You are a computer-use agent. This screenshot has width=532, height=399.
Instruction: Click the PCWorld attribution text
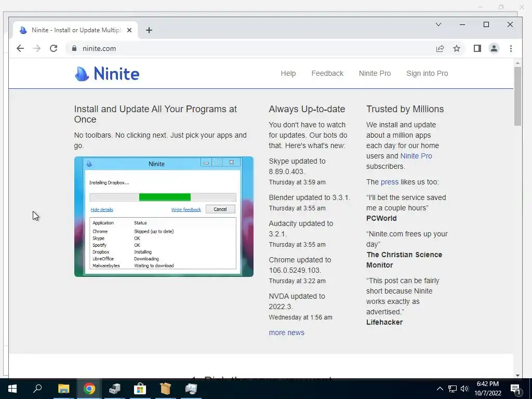(x=381, y=218)
